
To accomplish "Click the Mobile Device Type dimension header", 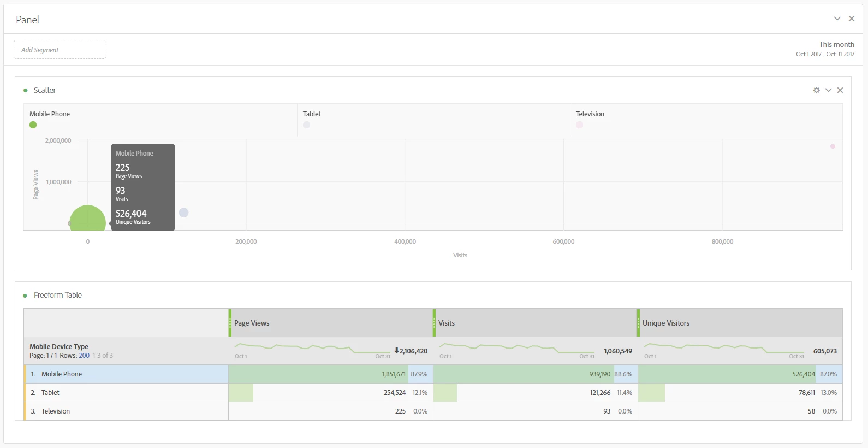I will pyautogui.click(x=59, y=347).
